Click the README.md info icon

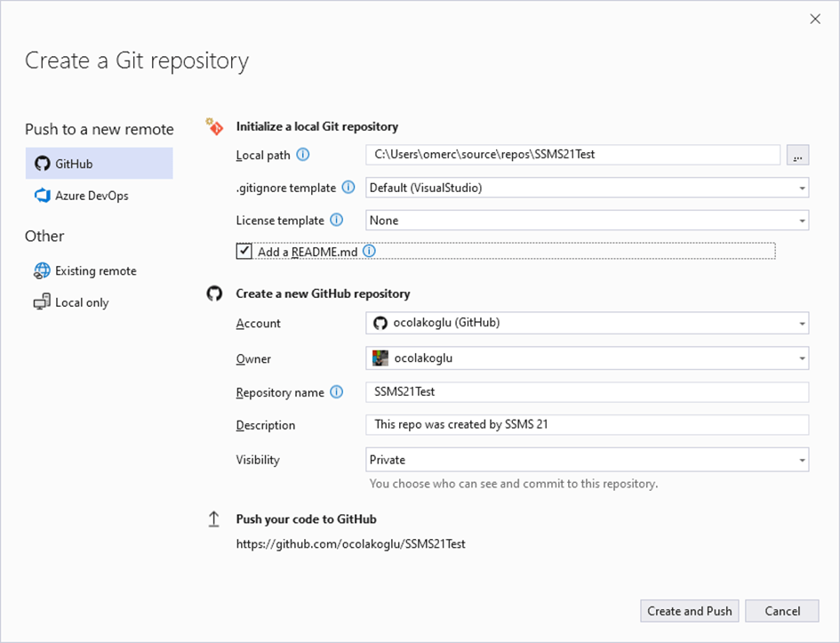point(370,252)
